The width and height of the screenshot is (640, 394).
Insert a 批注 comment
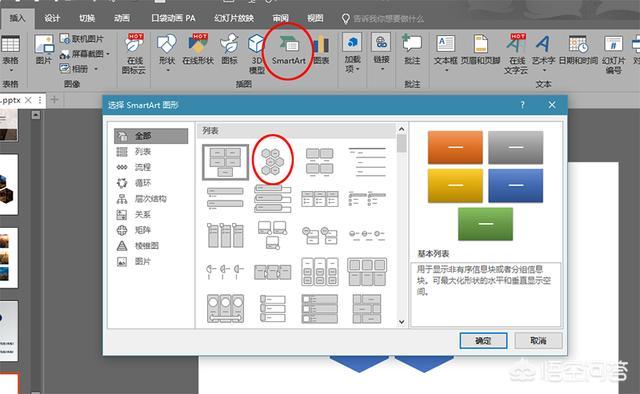pyautogui.click(x=412, y=51)
